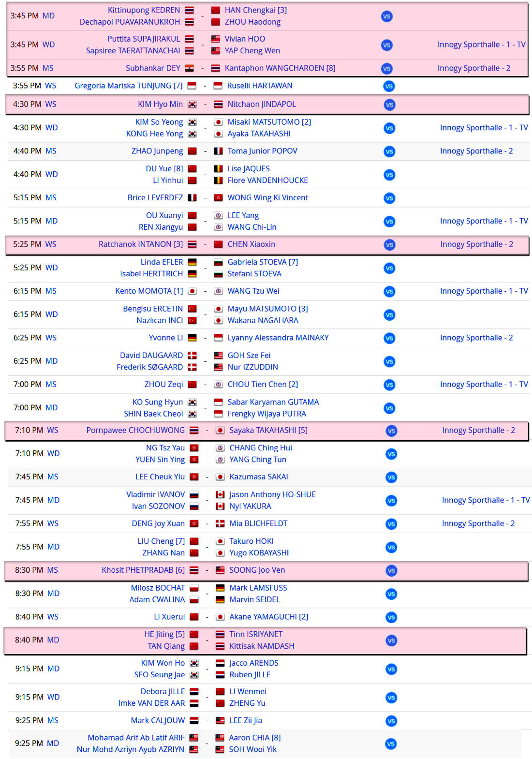This screenshot has width=532, height=759.
Task: Open VS icon for ZHAO Junpeng match
Action: [x=389, y=151]
